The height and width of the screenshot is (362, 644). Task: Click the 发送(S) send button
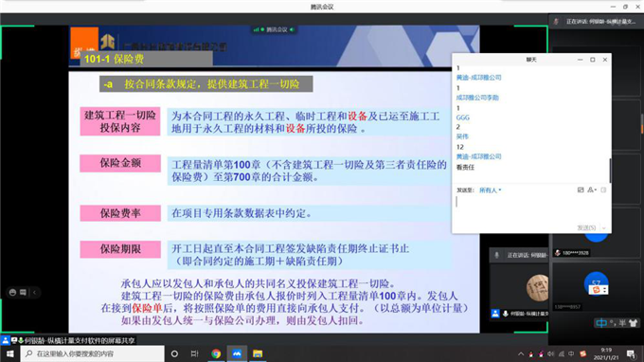coord(586,227)
